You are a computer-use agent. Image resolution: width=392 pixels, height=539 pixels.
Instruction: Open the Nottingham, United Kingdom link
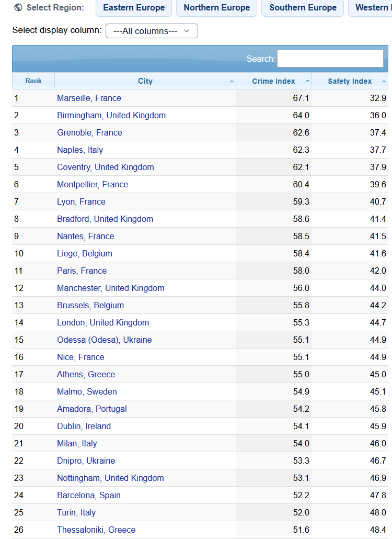point(110,478)
